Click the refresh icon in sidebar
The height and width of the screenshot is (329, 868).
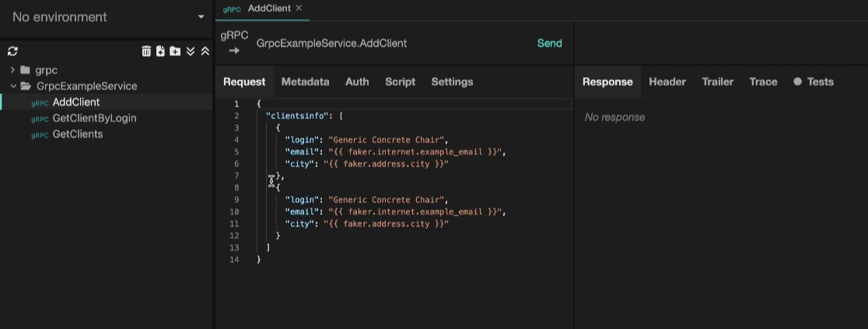pos(12,51)
